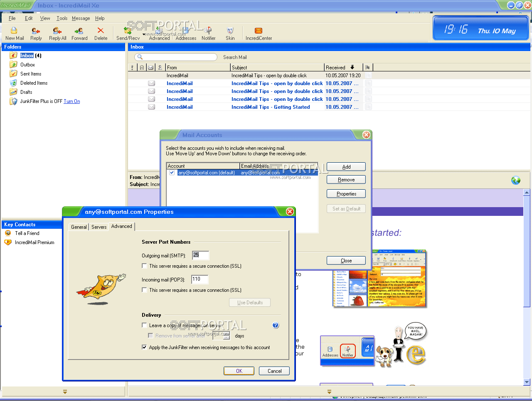The image size is (532, 401).
Task: Click the Incoming mail POP3 port field
Action: [x=199, y=279]
